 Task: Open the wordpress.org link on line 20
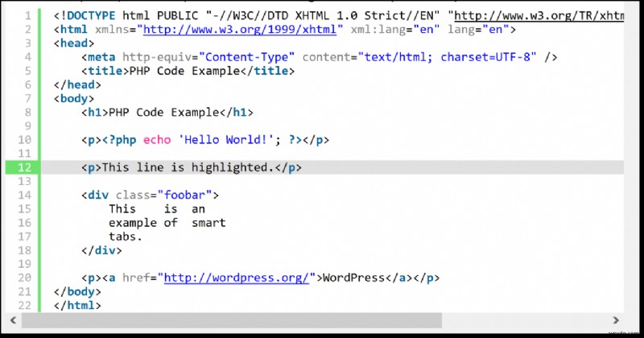237,278
